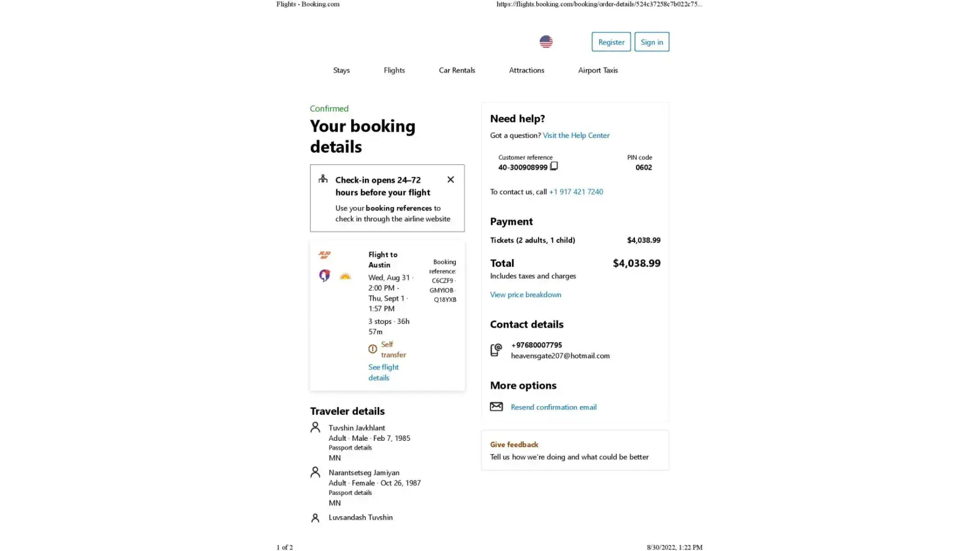Open the Give feedback card

pos(574,450)
